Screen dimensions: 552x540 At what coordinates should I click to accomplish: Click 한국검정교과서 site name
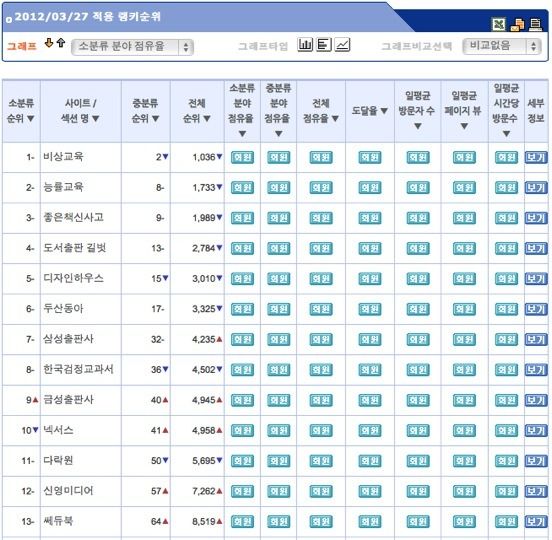click(78, 369)
